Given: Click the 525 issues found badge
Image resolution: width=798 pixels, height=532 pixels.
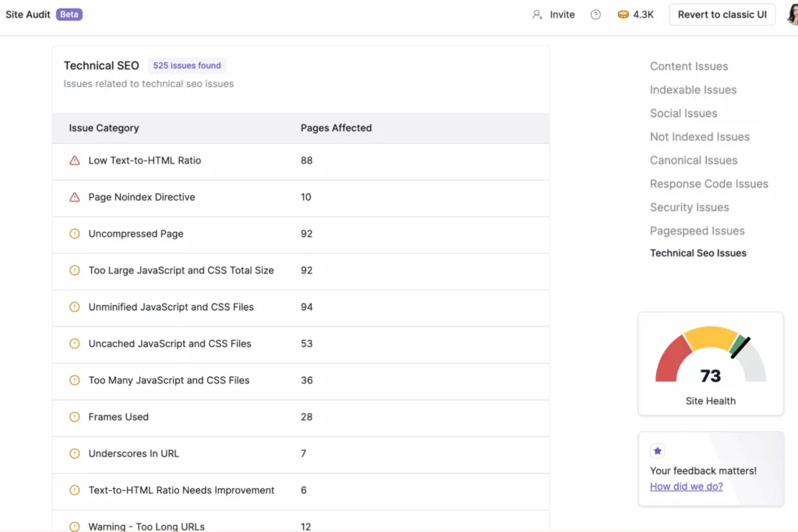Looking at the screenshot, I should (186, 65).
